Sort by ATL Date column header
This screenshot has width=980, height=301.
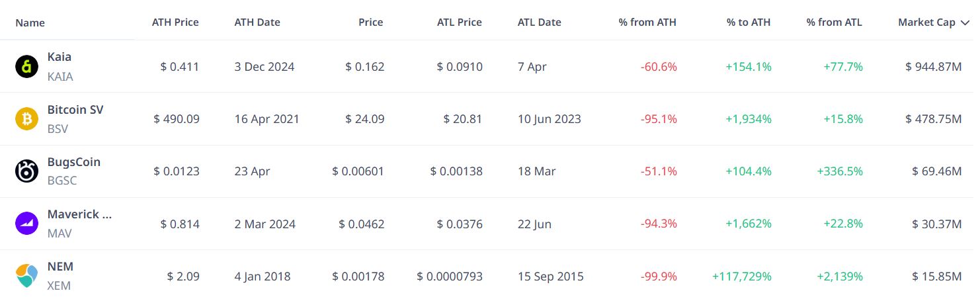pos(540,22)
